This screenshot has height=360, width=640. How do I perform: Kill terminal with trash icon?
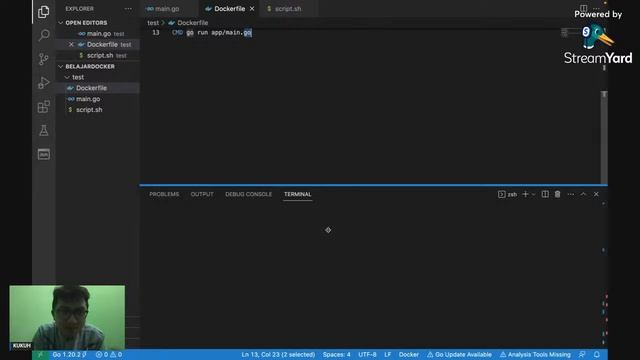(x=558, y=194)
